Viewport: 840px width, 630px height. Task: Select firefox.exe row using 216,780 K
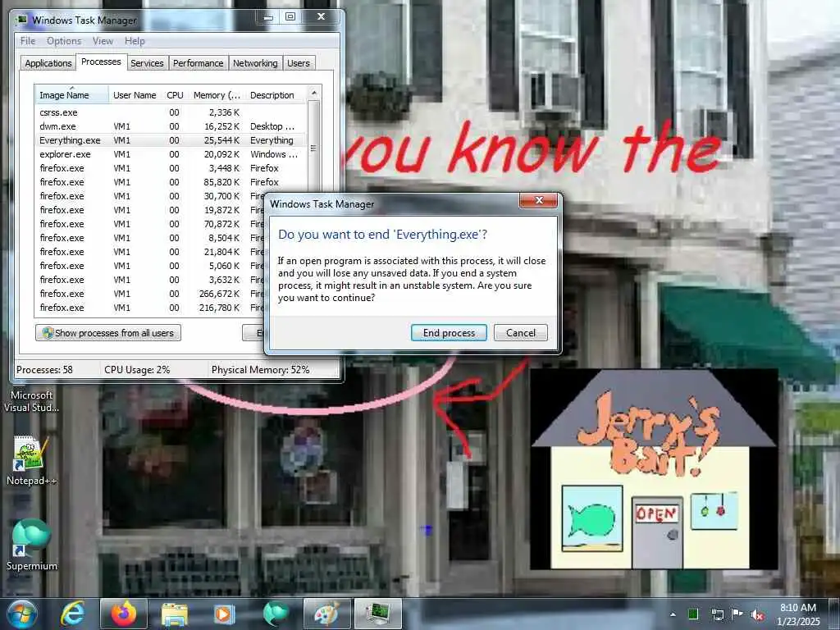150,308
